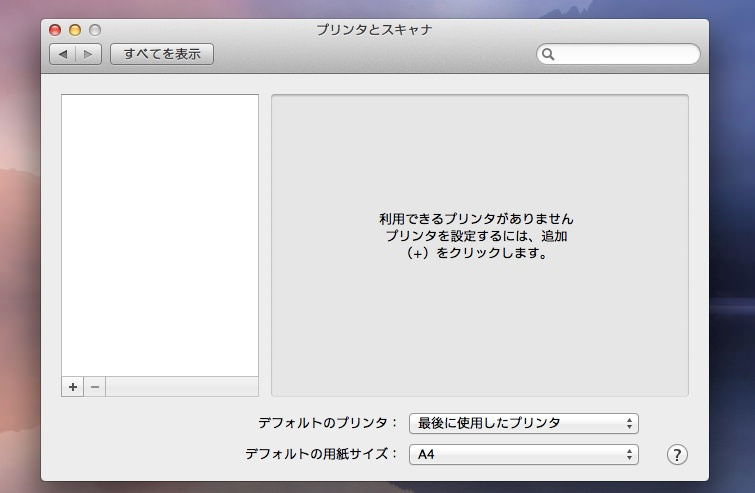Focus the search field in toolbar
Image resolution: width=755 pixels, height=493 pixels.
(x=618, y=54)
